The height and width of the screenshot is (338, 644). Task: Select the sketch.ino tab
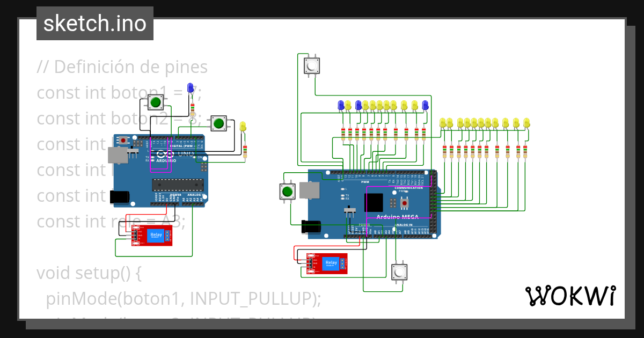coord(94,23)
